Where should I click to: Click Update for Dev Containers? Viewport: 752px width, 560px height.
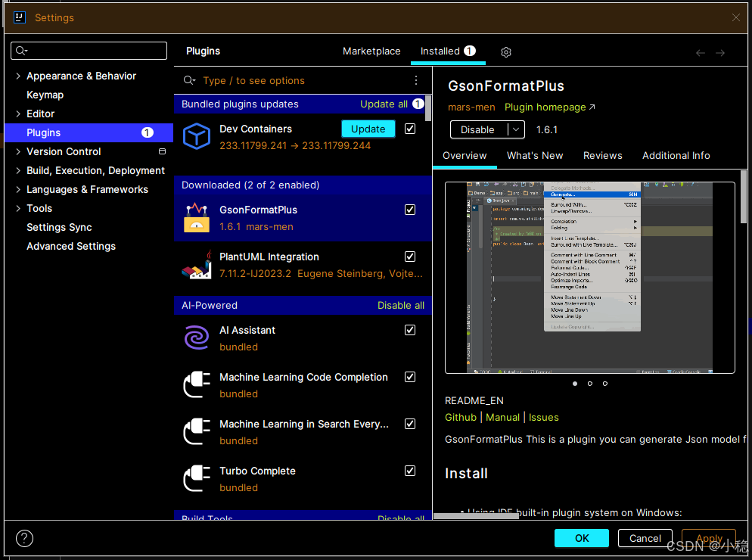[x=368, y=129]
